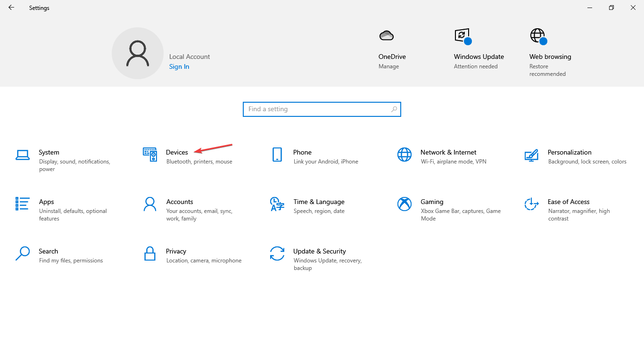Open the Accounts person icon
Viewport: 644px width, 343px height.
click(x=150, y=204)
